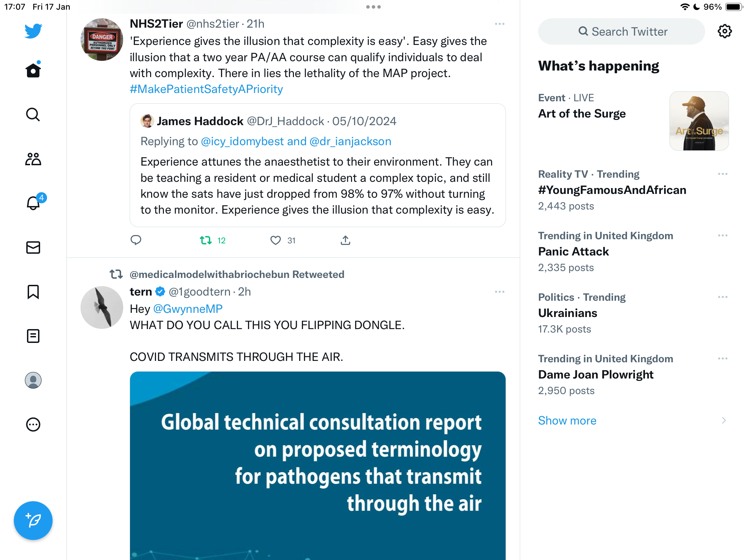Open James Haddock quoted tweet
The image size is (747, 560).
(x=317, y=165)
